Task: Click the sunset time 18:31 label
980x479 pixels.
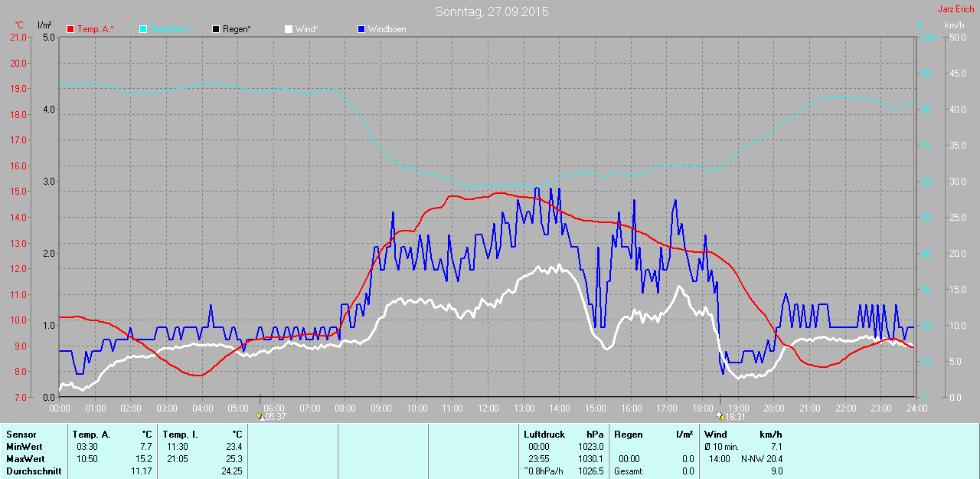Action: pos(736,417)
